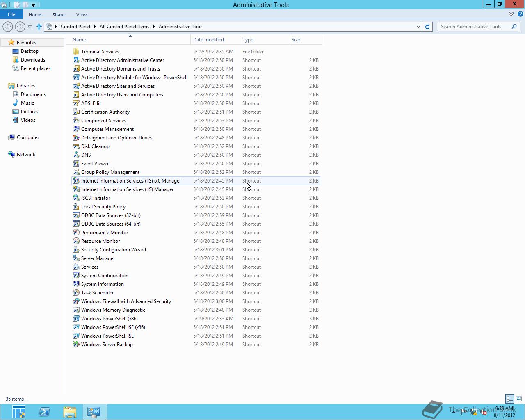Viewport: 525px width, 420px height.
Task: Open the address bar history dropdown
Action: 418,27
